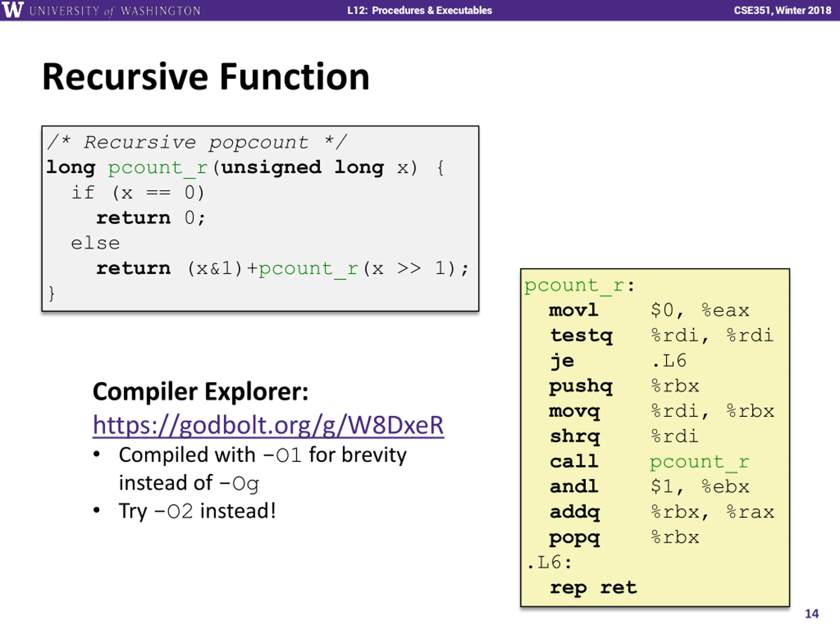Click the 'Compiler Explorer:' heading
This screenshot has width=840, height=630.
coord(200,391)
